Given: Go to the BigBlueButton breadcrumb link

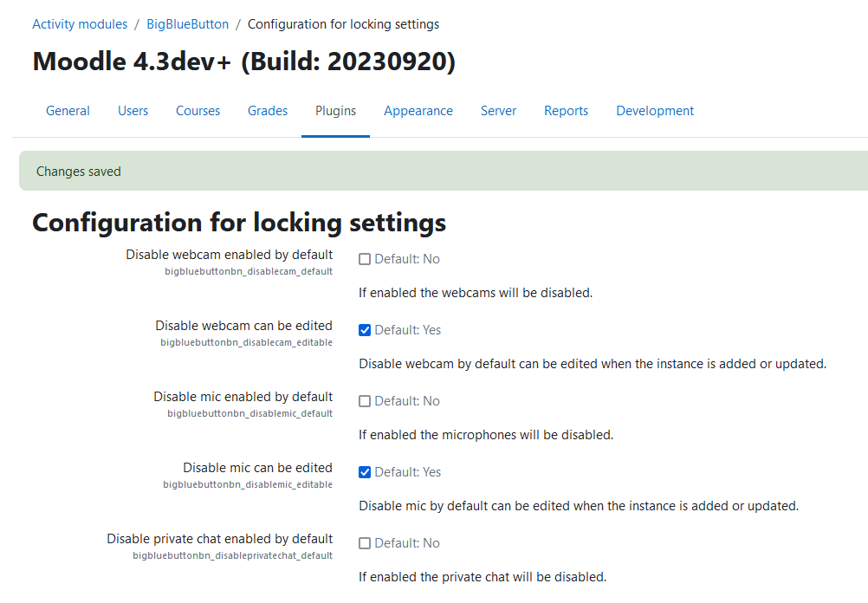Looking at the screenshot, I should [x=188, y=24].
